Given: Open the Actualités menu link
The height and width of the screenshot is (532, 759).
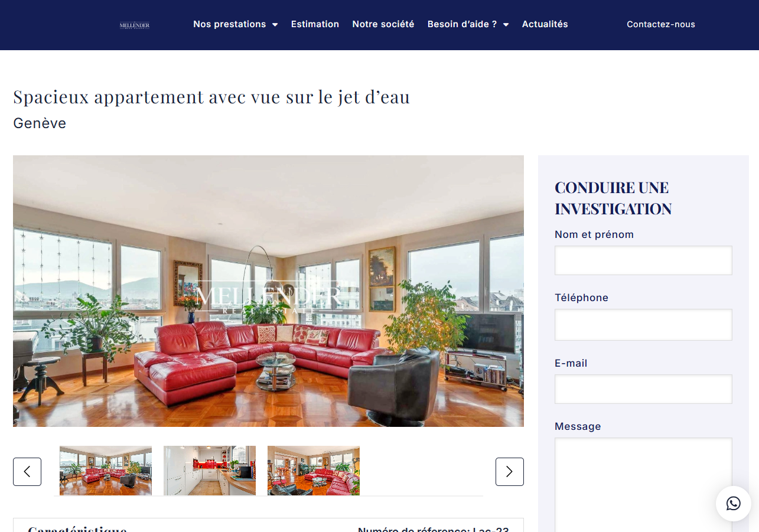Looking at the screenshot, I should (545, 24).
